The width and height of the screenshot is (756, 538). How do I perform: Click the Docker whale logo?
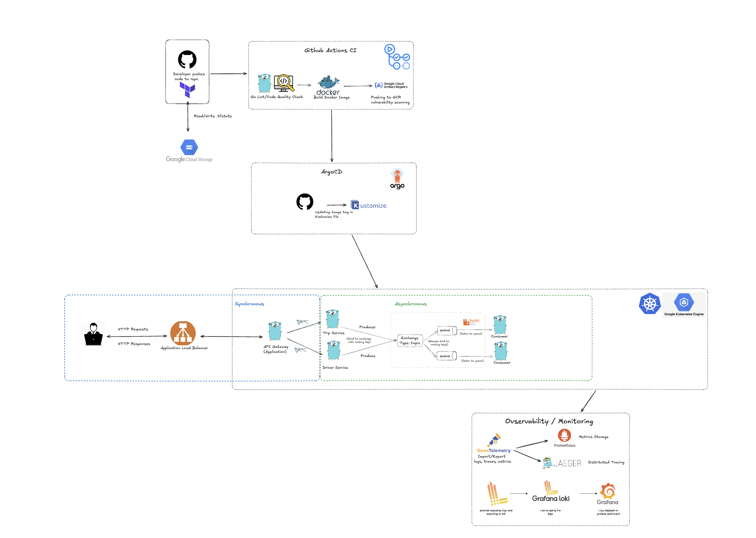point(328,85)
